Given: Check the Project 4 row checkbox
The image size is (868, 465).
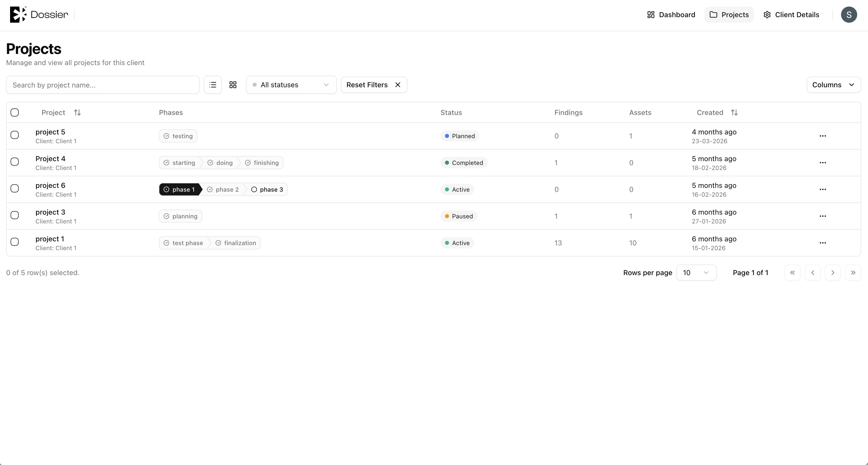Looking at the screenshot, I should coord(14,162).
